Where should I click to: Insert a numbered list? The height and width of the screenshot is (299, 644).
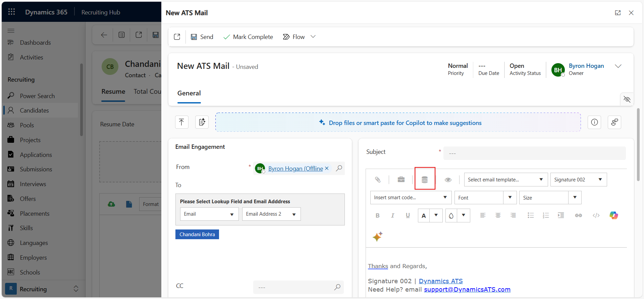546,215
